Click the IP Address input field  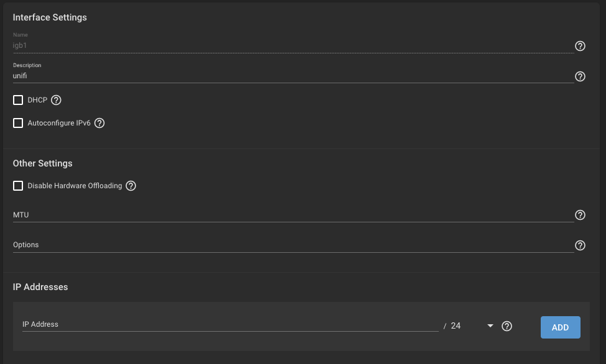pyautogui.click(x=231, y=325)
